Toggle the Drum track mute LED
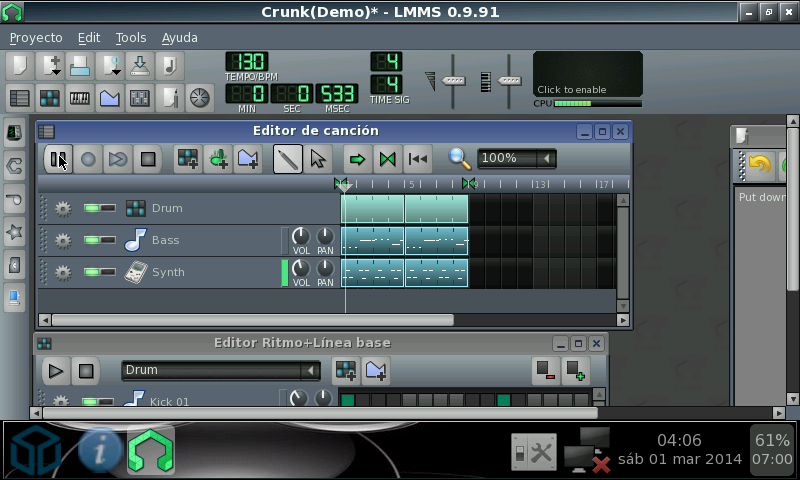This screenshot has width=800, height=480. (x=92, y=209)
